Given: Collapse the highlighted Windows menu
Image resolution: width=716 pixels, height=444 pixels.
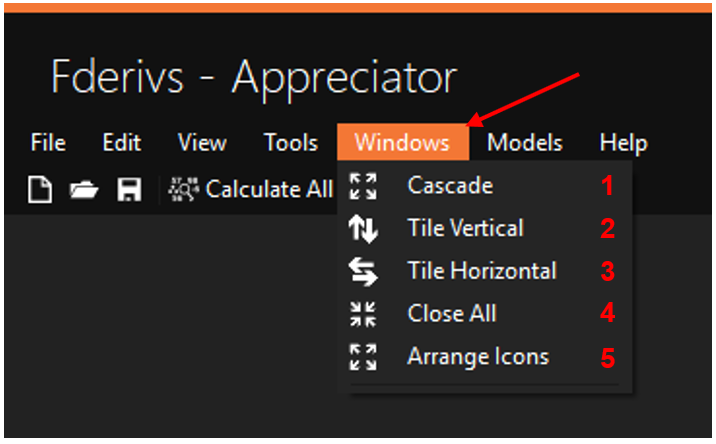Looking at the screenshot, I should (402, 143).
